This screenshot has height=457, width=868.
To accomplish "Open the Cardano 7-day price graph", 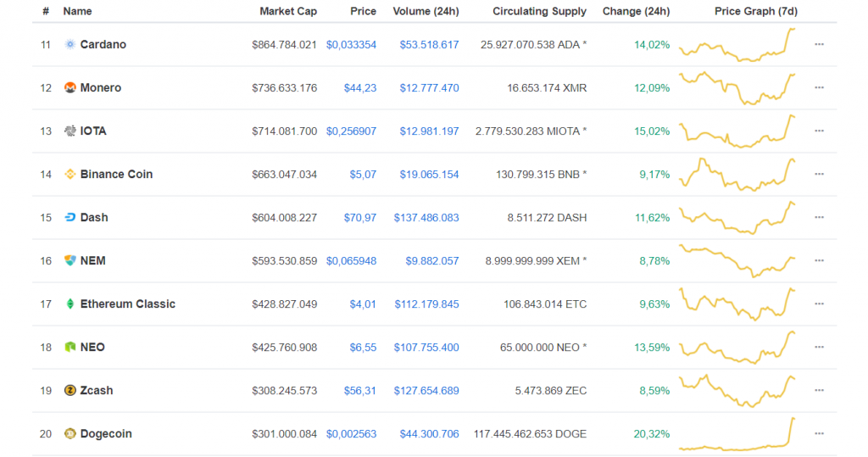I will [737, 44].
